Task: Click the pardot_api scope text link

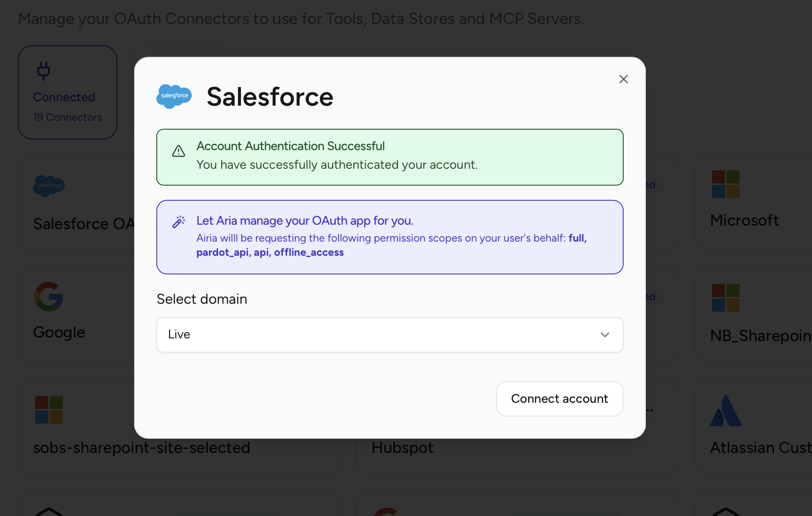Action: coord(223,252)
